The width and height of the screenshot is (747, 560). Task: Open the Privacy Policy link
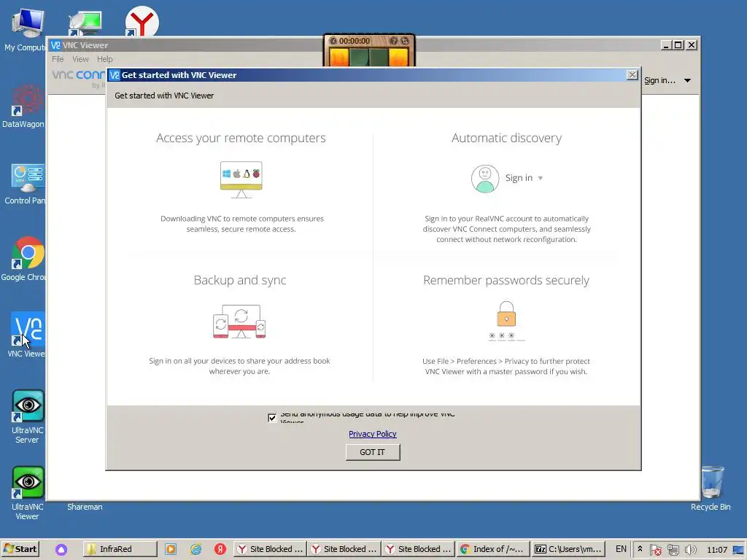pos(373,434)
